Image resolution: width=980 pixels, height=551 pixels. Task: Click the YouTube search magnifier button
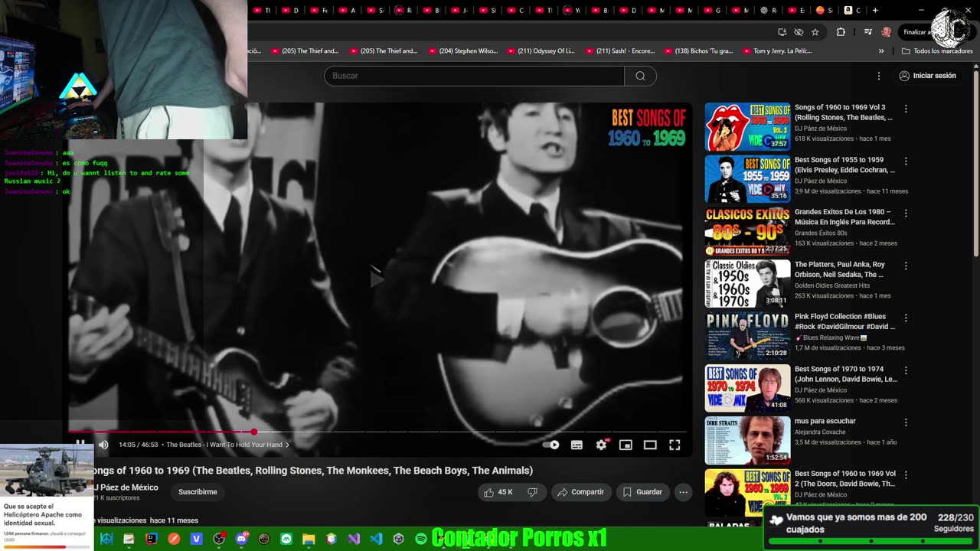coord(640,76)
